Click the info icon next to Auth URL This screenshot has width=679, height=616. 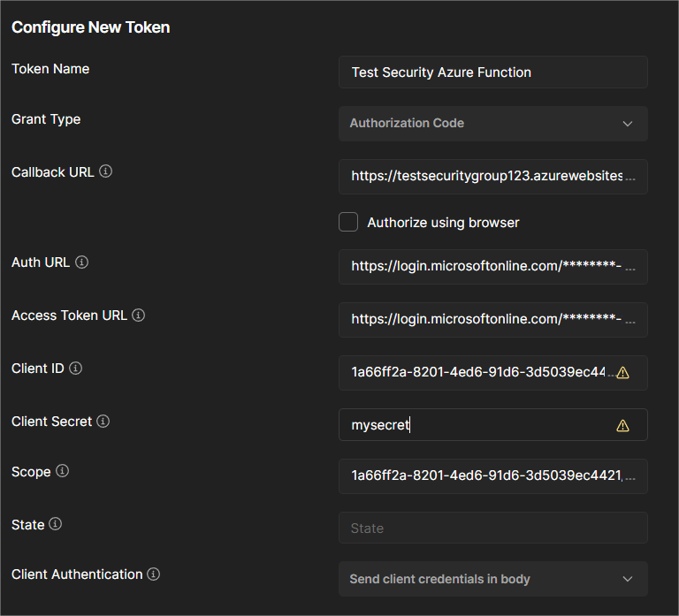(82, 262)
